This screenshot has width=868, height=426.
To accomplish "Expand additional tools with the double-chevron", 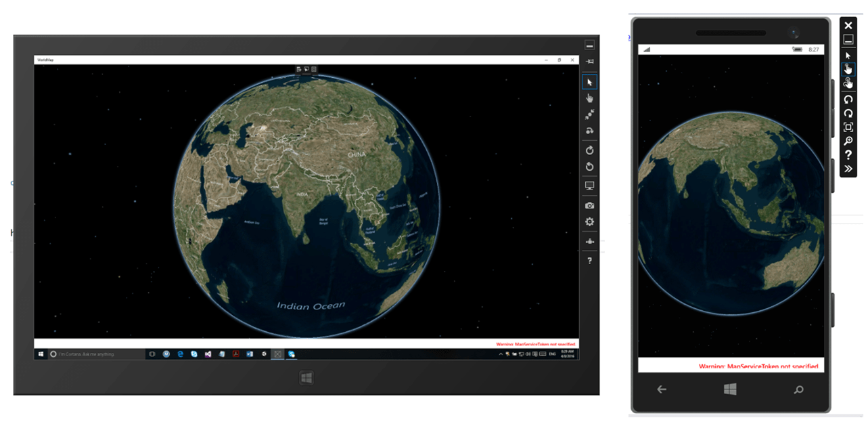I will [848, 168].
